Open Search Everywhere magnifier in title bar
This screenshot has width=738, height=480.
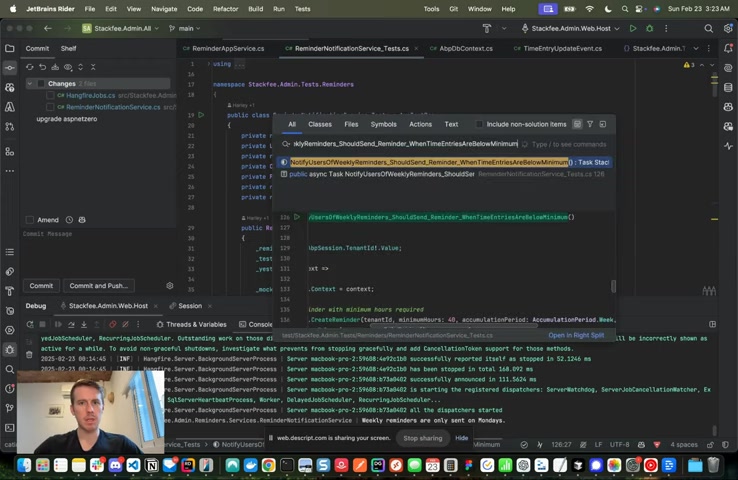point(708,29)
